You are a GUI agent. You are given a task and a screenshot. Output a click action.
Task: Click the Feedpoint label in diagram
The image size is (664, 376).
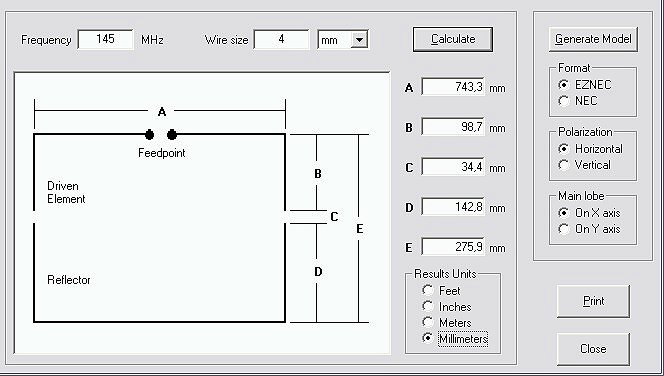click(162, 153)
